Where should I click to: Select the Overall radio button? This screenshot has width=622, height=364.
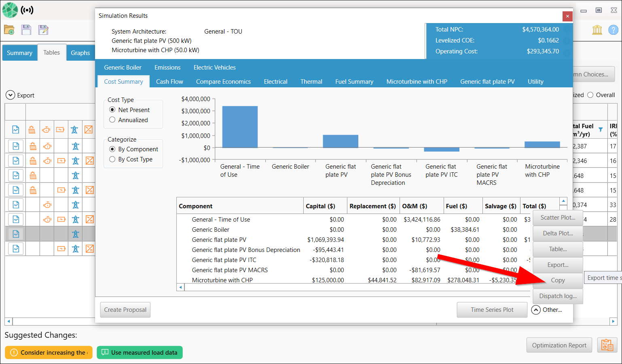point(590,95)
